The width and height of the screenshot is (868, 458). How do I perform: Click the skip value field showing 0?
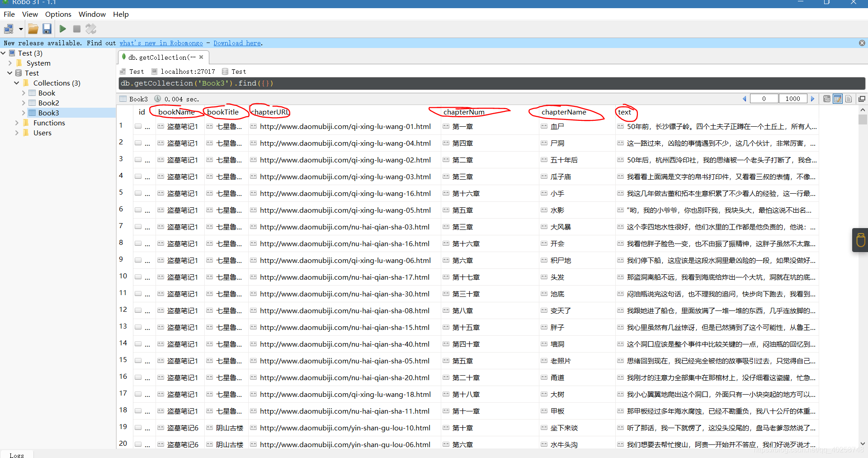764,99
